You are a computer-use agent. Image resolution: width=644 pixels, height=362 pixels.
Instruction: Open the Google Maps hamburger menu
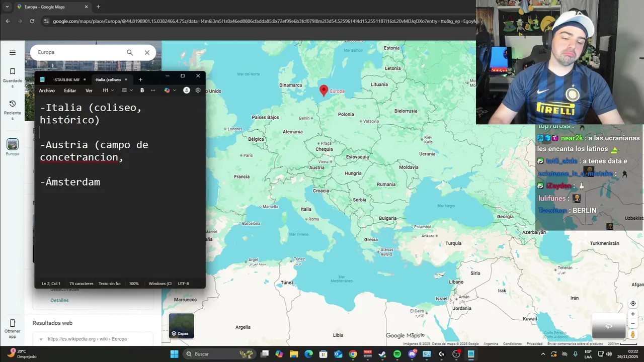(x=13, y=52)
